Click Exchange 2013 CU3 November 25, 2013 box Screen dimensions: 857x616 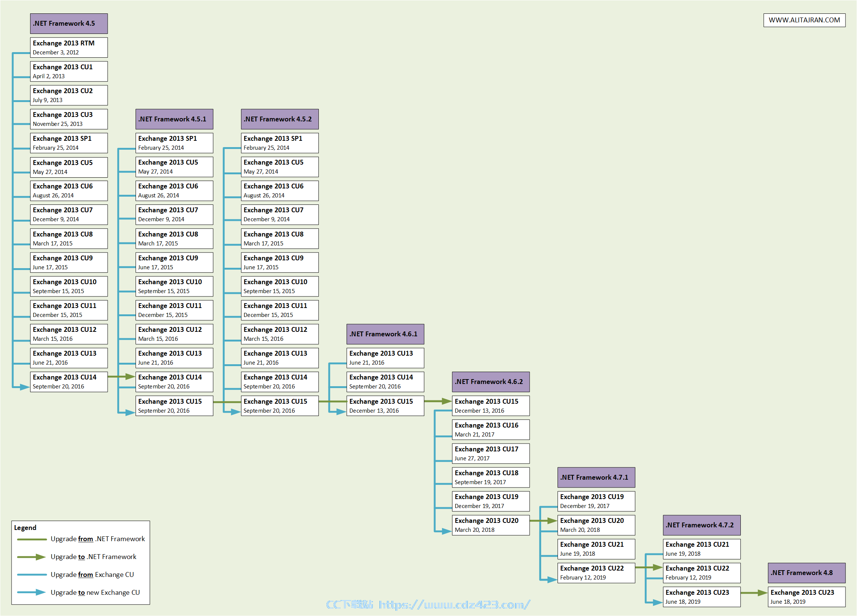(69, 119)
